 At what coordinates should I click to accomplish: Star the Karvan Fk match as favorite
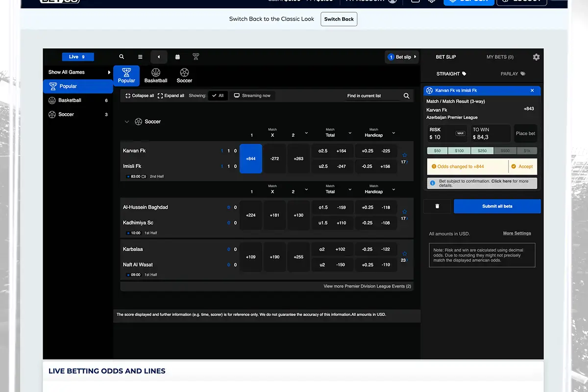(403, 154)
